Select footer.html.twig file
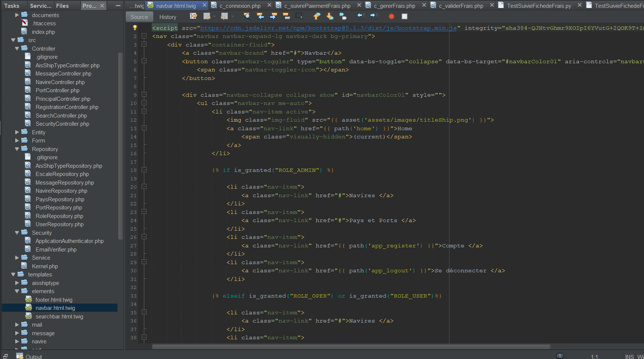This screenshot has height=359, width=644. (54, 300)
